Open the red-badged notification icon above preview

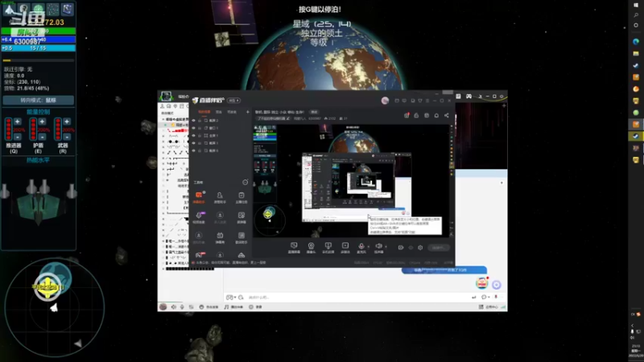coord(407,115)
